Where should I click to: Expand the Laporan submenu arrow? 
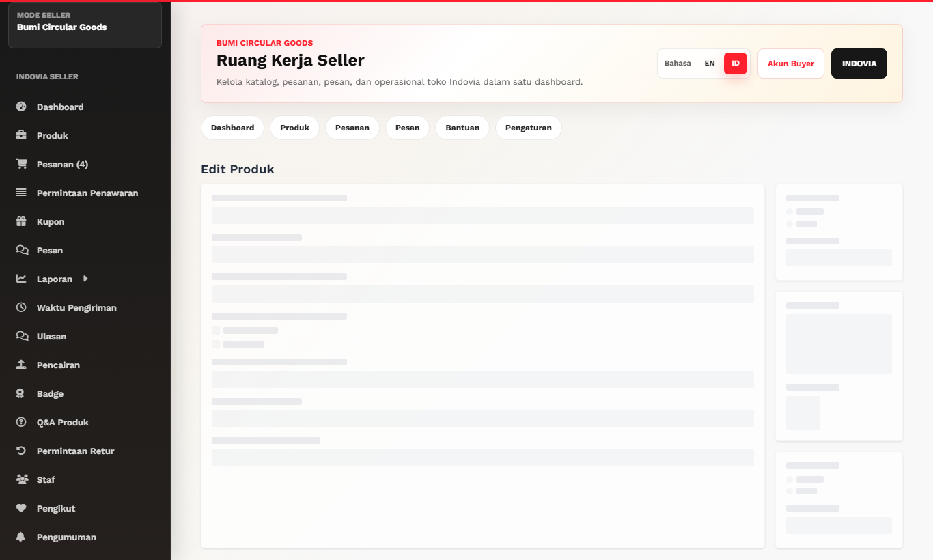(x=85, y=279)
